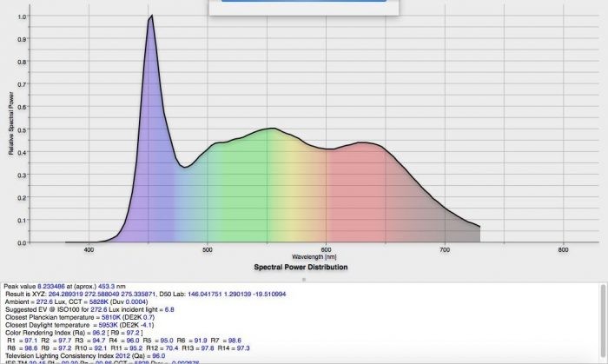The image size is (608, 364).
Task: Click the 500 tick label on wavelength axis
Action: tap(207, 250)
